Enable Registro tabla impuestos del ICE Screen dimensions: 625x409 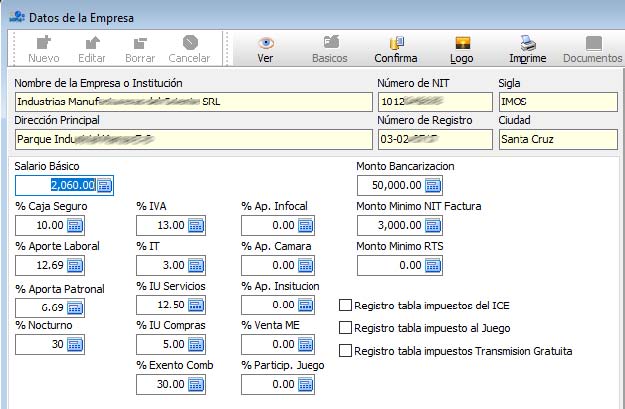coord(345,305)
